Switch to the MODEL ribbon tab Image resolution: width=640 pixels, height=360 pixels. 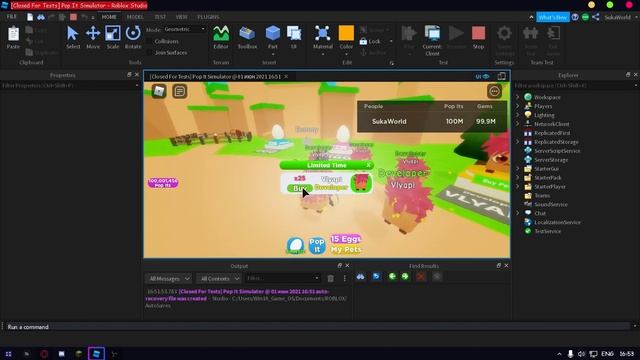coord(135,17)
